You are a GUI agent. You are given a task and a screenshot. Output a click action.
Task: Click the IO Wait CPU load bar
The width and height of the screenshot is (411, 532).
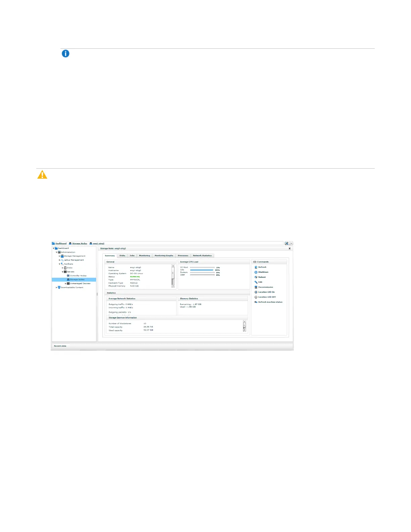[x=202, y=268]
